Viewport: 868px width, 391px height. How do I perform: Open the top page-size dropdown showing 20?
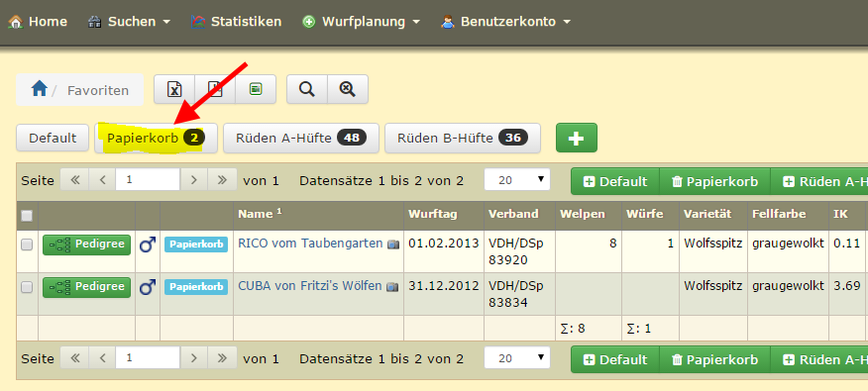517,180
